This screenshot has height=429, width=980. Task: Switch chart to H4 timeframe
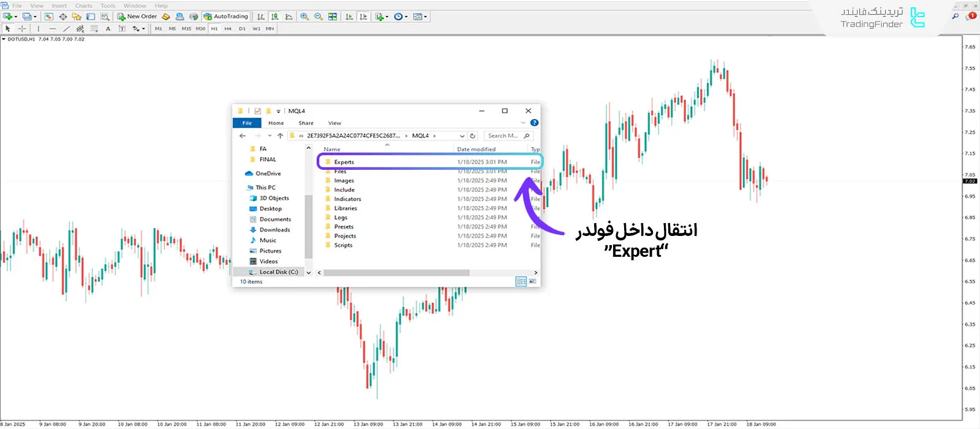point(228,29)
